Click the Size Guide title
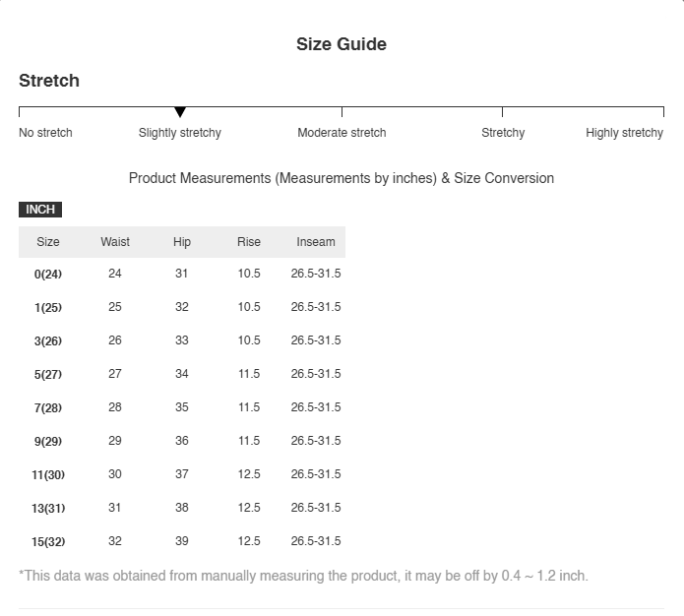Screen dimensions: 684x616 (x=342, y=44)
